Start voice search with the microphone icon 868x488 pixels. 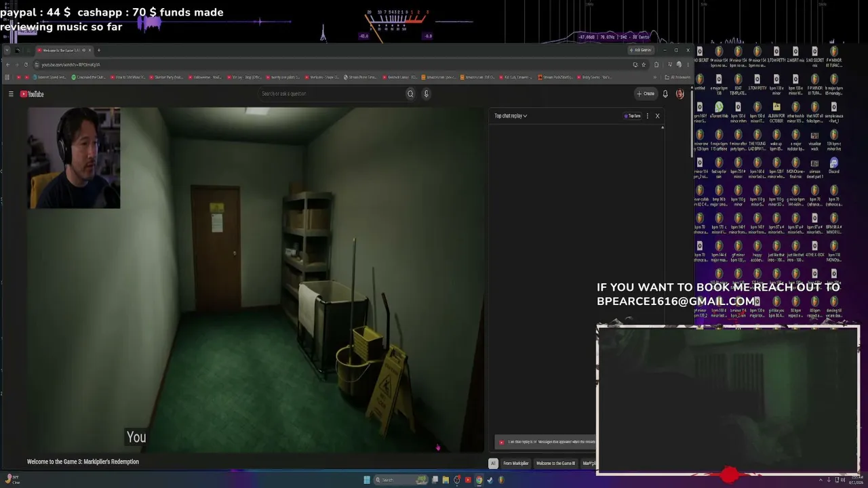click(x=426, y=94)
